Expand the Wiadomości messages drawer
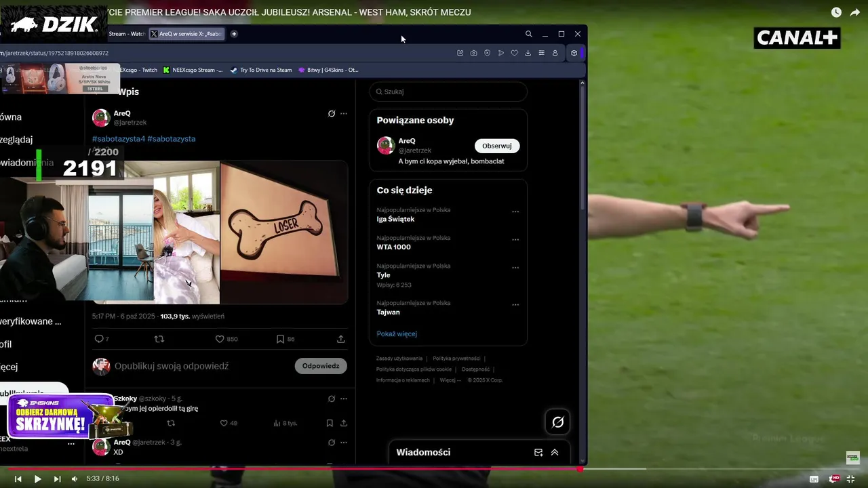 tap(555, 452)
